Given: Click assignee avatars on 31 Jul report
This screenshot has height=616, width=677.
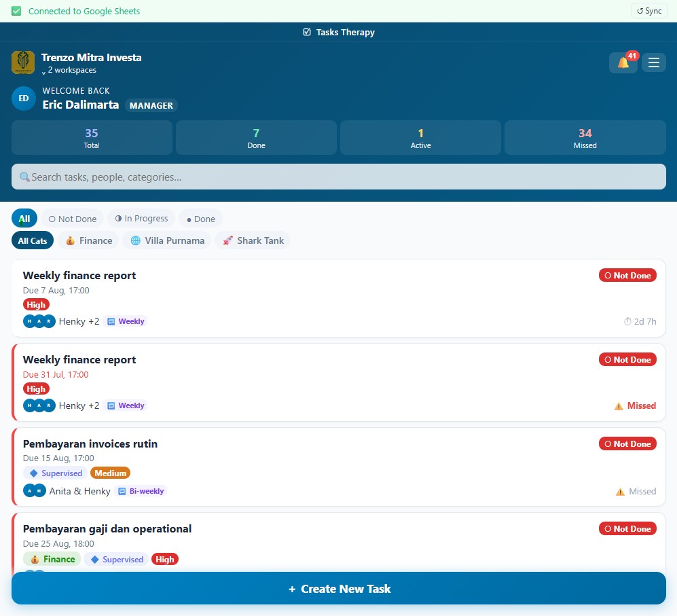Looking at the screenshot, I should (39, 405).
